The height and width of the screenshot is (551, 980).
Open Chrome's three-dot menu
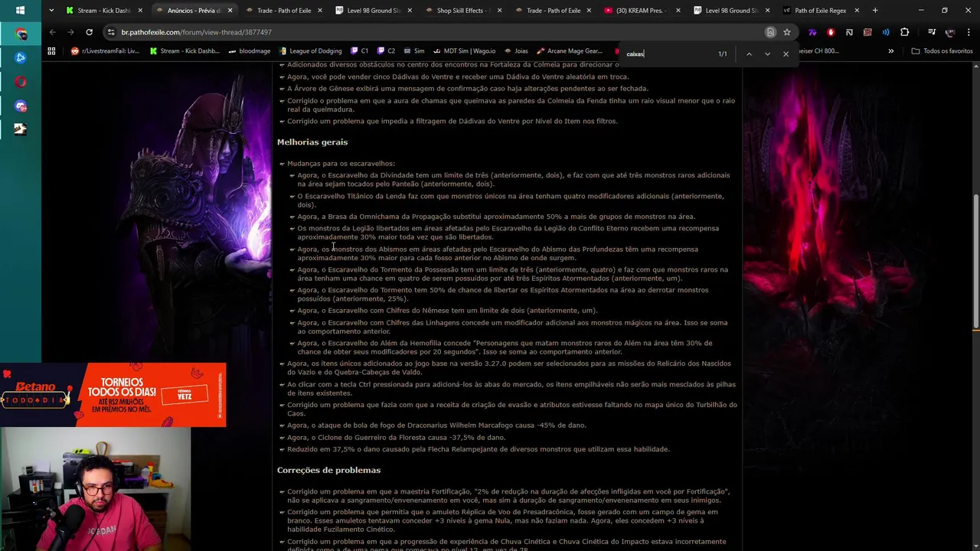[x=969, y=32]
